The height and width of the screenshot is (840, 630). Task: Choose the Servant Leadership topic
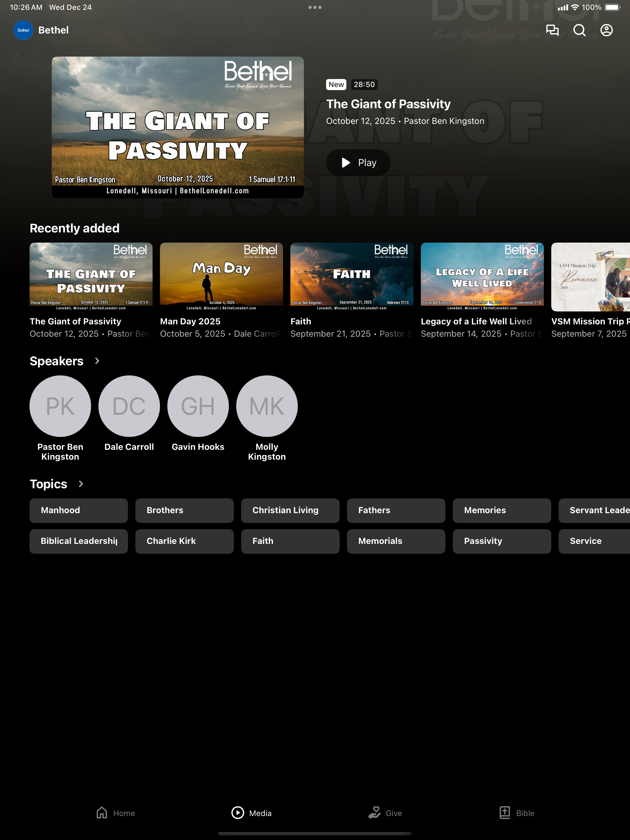[594, 510]
